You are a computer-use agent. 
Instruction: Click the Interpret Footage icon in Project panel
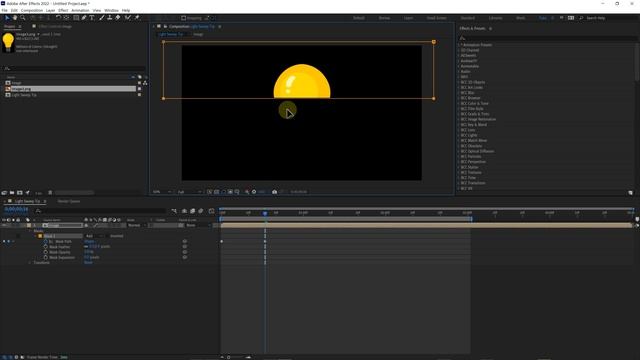pos(4,193)
